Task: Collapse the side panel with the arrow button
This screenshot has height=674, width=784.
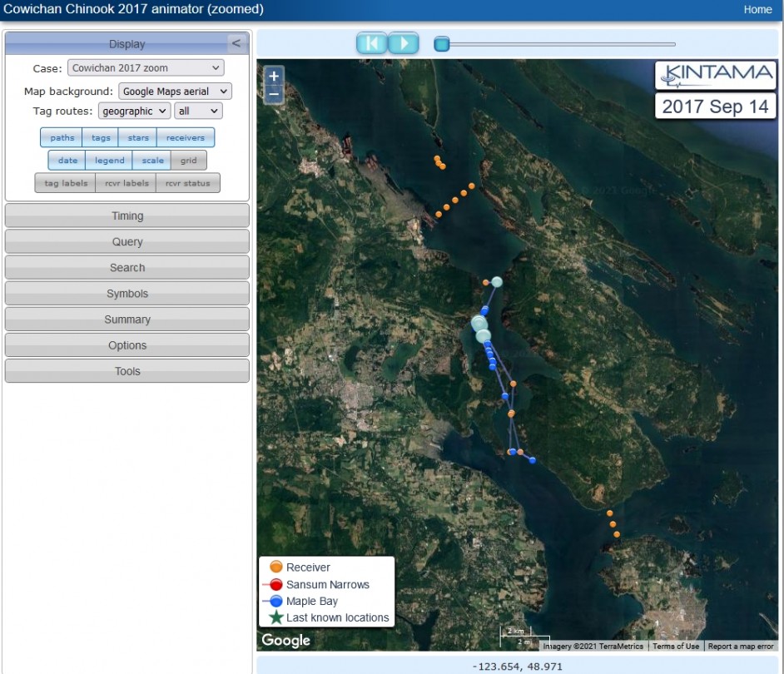Action: 236,43
